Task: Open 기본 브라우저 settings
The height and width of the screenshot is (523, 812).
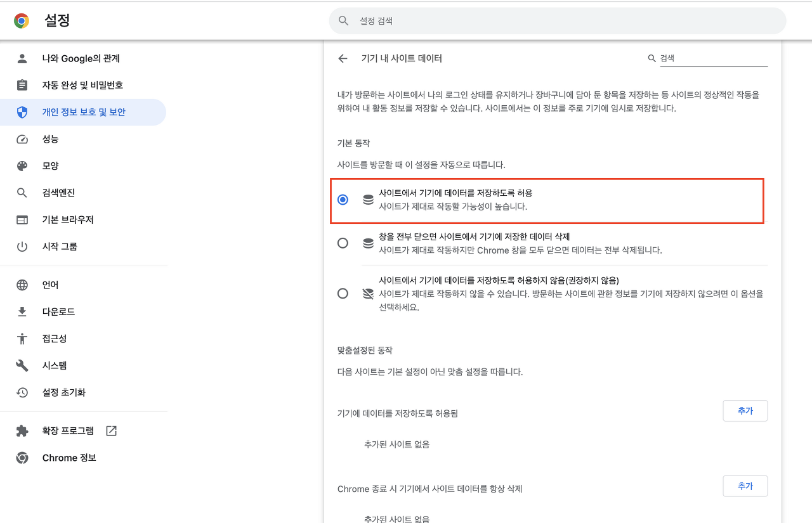Action: (83, 219)
